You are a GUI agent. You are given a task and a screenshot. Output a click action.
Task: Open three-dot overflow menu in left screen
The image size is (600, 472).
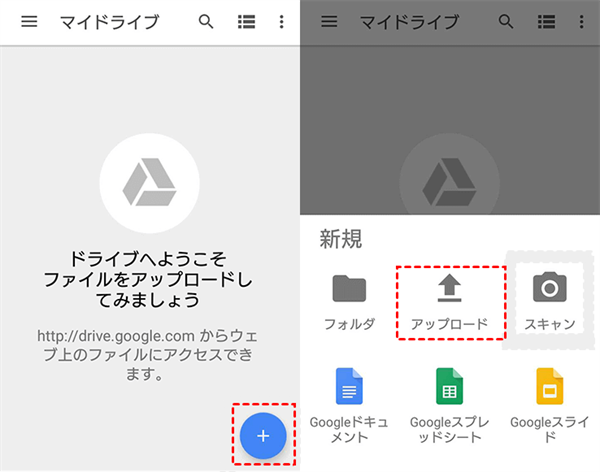click(281, 22)
